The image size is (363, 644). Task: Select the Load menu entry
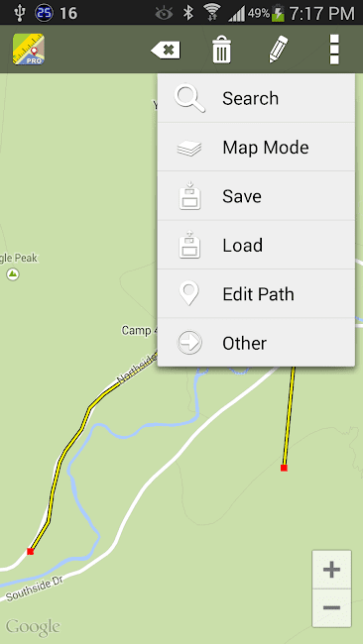pyautogui.click(x=256, y=245)
